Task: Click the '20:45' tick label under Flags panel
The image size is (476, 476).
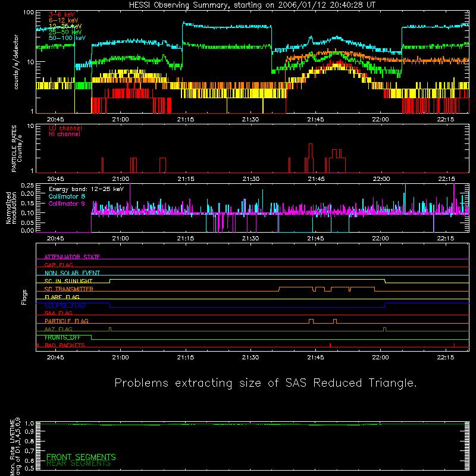Action: (x=55, y=358)
